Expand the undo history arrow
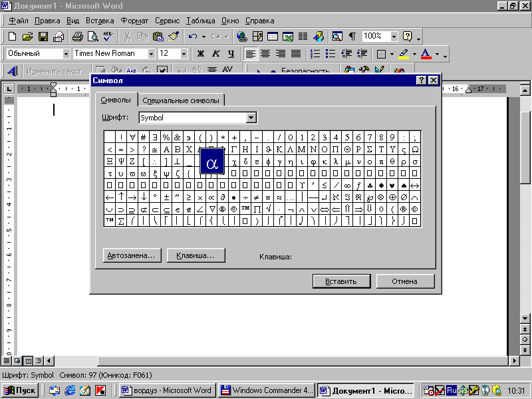Viewport: 532px width, 399px height. pyautogui.click(x=203, y=37)
